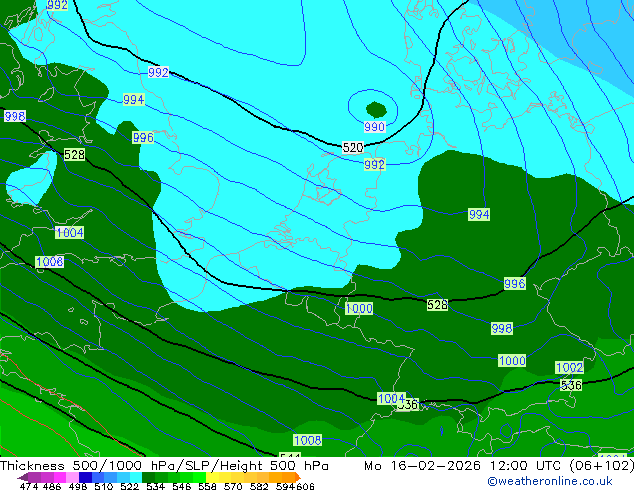Click the 570 legend value
The height and width of the screenshot is (490, 634).
point(233,486)
